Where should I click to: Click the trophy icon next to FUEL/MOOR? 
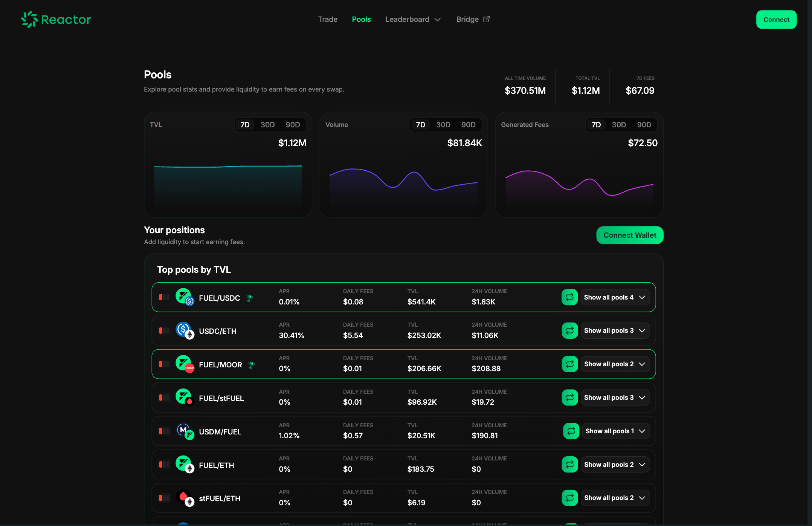(x=251, y=365)
